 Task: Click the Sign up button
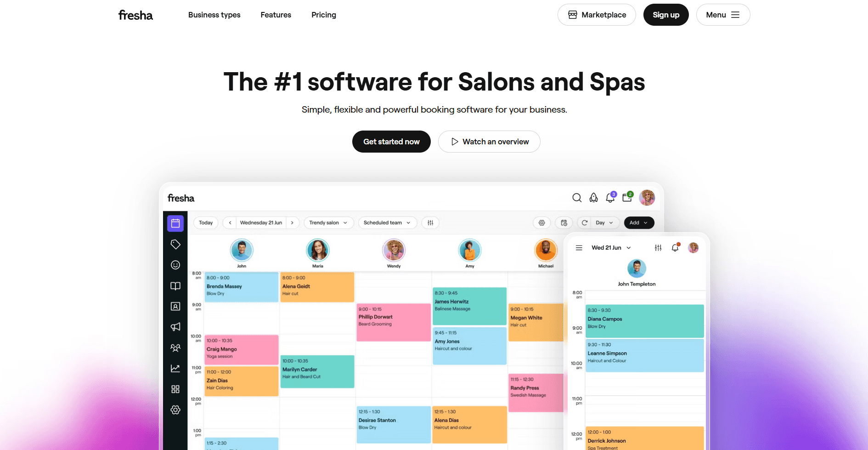coord(666,15)
